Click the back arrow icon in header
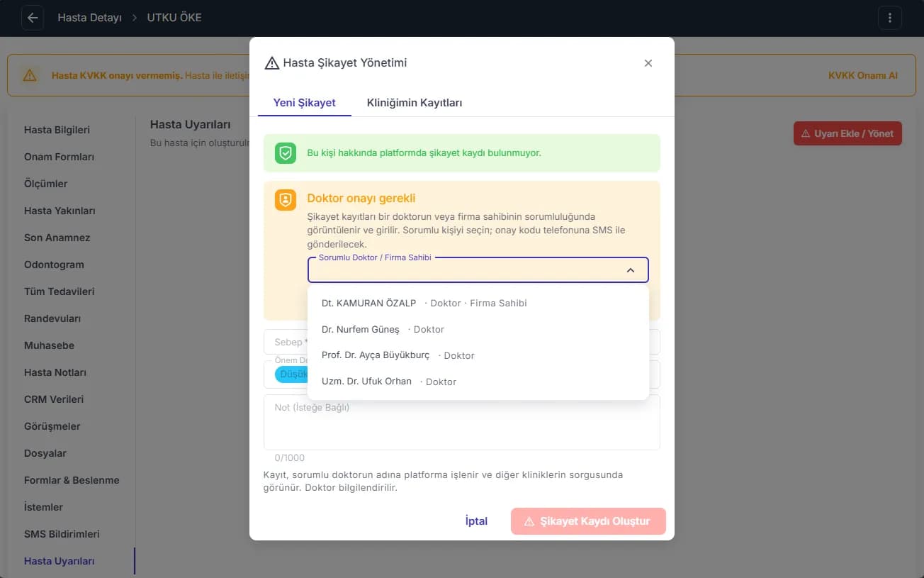Viewport: 924px width, 578px height. point(33,18)
